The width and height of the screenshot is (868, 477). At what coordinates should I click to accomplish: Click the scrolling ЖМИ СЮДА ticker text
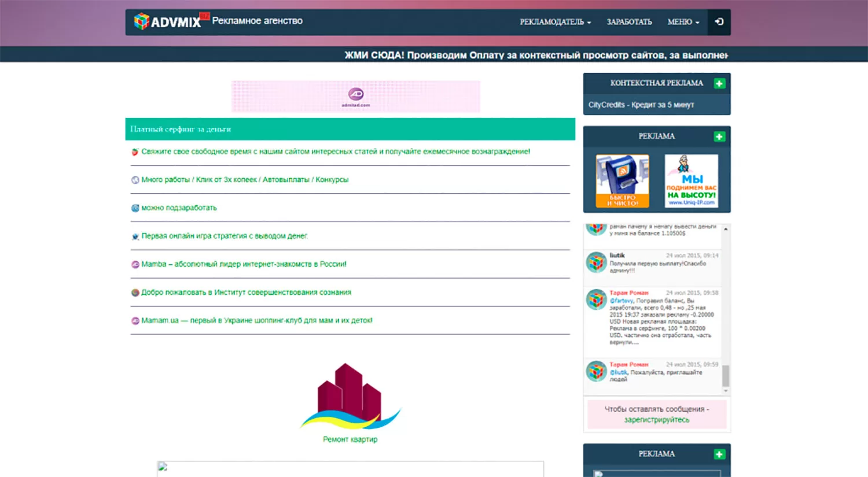click(x=535, y=55)
